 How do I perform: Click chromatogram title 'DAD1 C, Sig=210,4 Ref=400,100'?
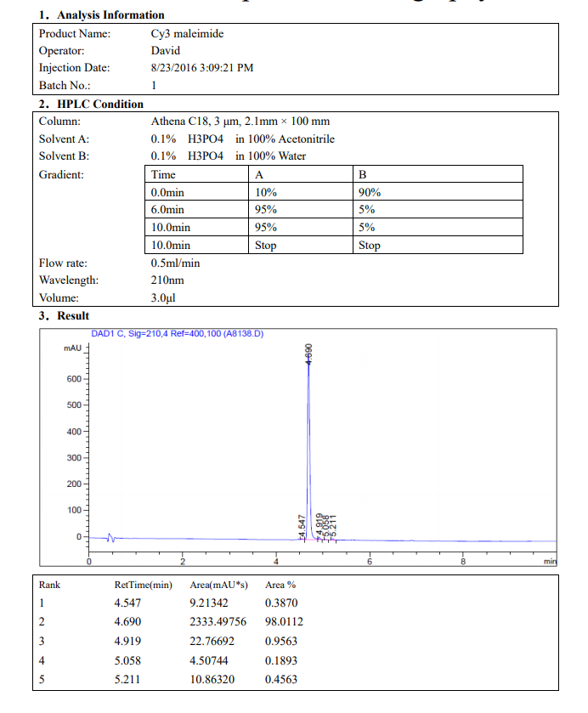[x=156, y=334]
